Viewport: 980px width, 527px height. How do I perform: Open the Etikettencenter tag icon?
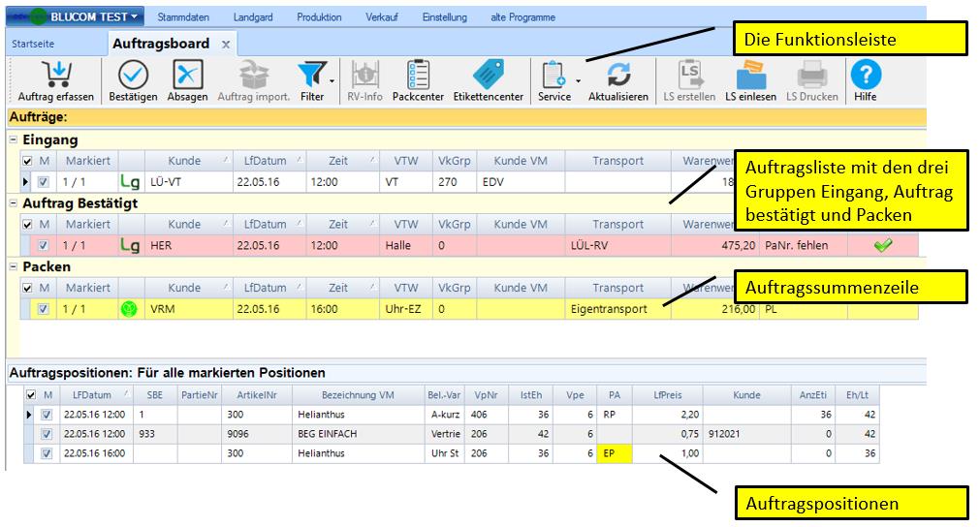[x=489, y=77]
